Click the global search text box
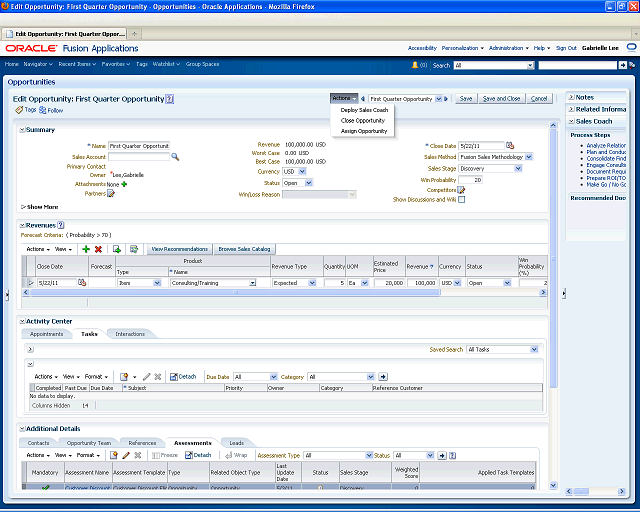The width and height of the screenshot is (640, 512). click(578, 65)
